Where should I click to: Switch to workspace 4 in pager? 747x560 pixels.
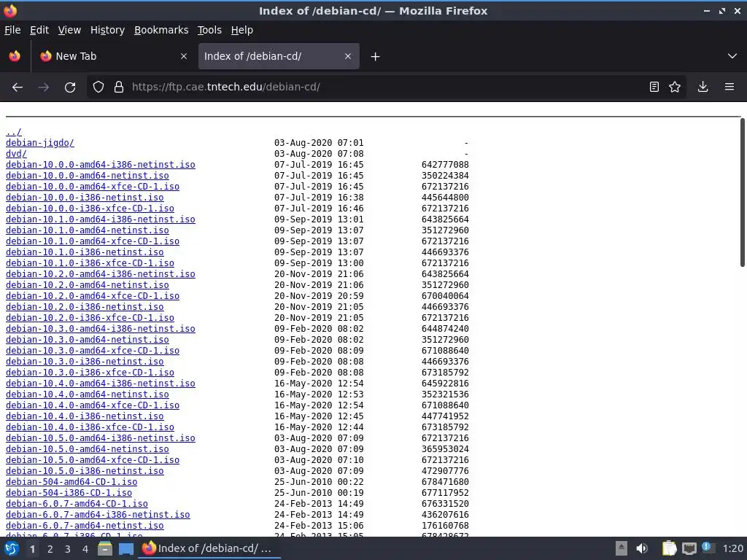pyautogui.click(x=85, y=550)
